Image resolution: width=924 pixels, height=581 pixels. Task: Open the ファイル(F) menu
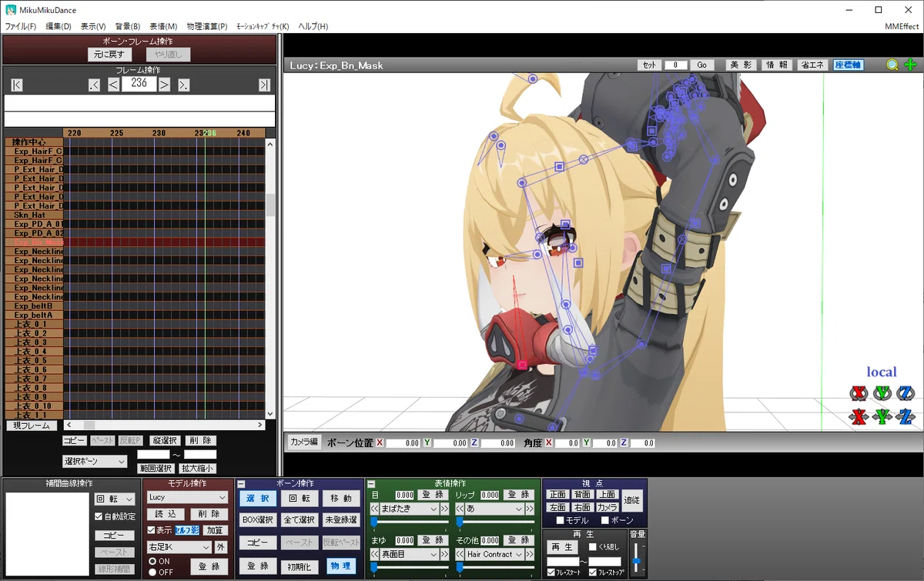pyautogui.click(x=21, y=26)
